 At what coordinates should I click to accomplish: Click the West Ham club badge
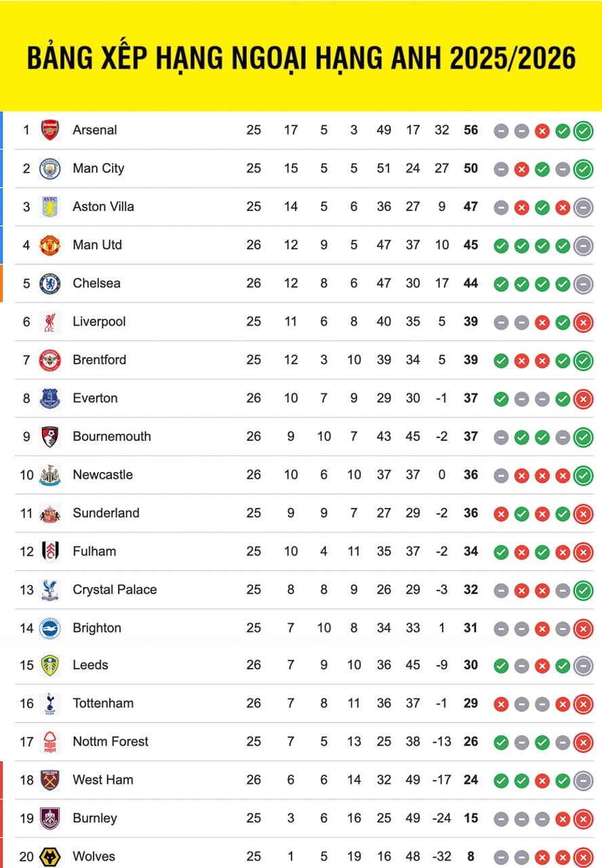(50, 780)
